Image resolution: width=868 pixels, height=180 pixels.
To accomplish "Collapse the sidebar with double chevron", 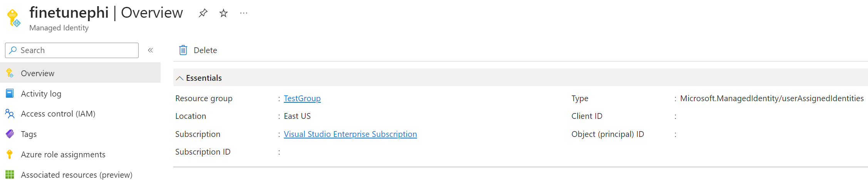I will [151, 50].
